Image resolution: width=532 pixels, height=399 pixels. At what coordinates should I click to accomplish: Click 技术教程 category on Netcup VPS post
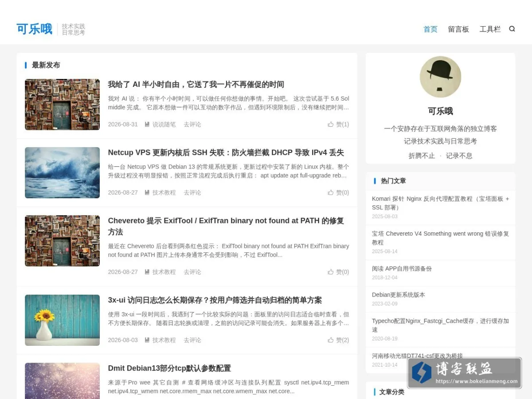pyautogui.click(x=164, y=192)
